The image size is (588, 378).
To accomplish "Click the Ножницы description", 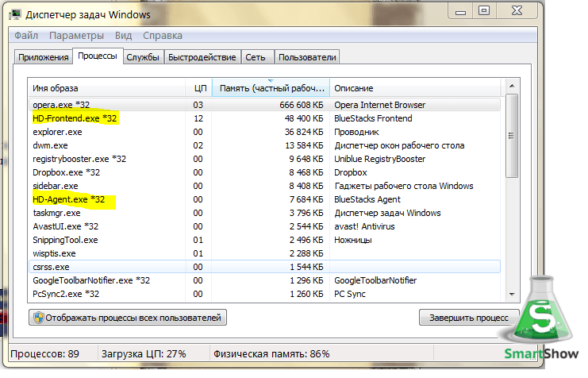I will tap(353, 241).
